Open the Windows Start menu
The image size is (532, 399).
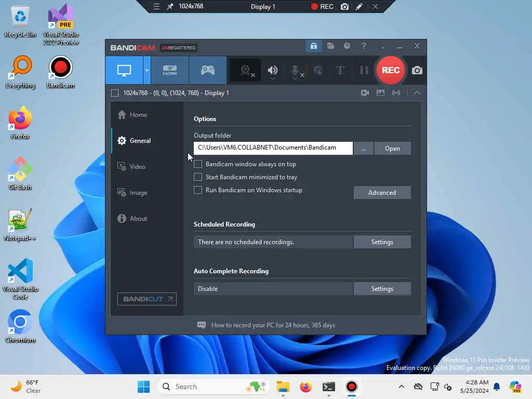click(x=143, y=387)
